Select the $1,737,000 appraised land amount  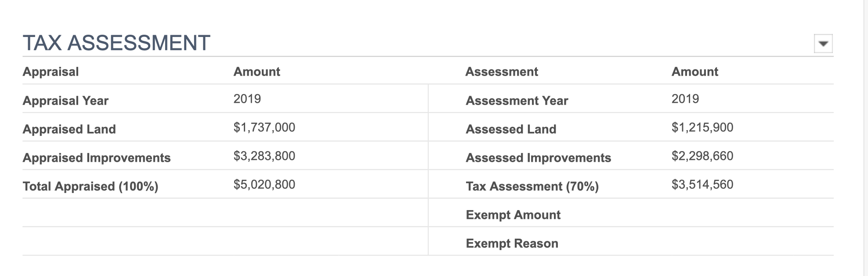[264, 127]
